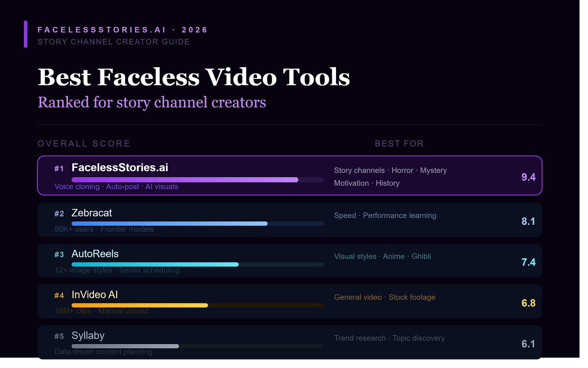The image size is (588, 368).
Task: Click 'Ranked for story channel creators' subheading
Action: point(152,102)
